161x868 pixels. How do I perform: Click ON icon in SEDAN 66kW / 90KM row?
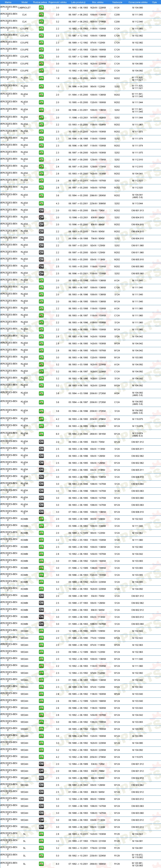(41, 778)
